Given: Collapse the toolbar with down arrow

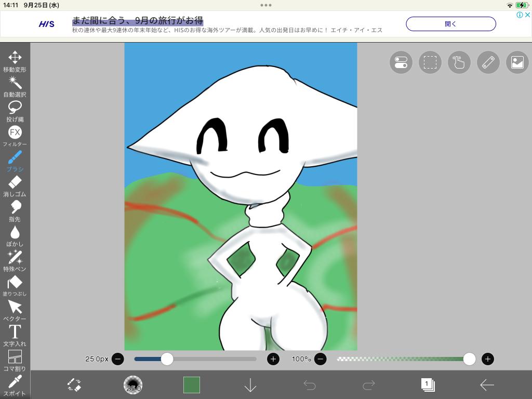Looking at the screenshot, I should (x=250, y=385).
